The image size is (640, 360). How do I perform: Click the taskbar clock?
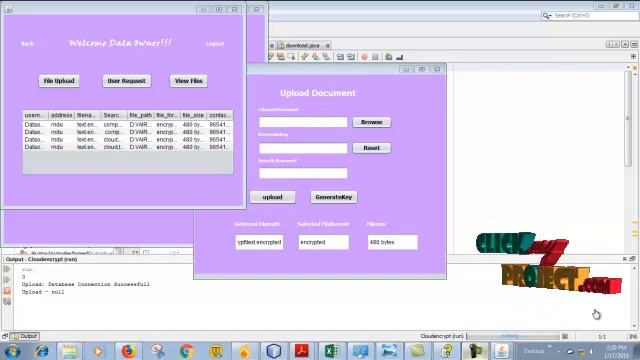coord(617,351)
